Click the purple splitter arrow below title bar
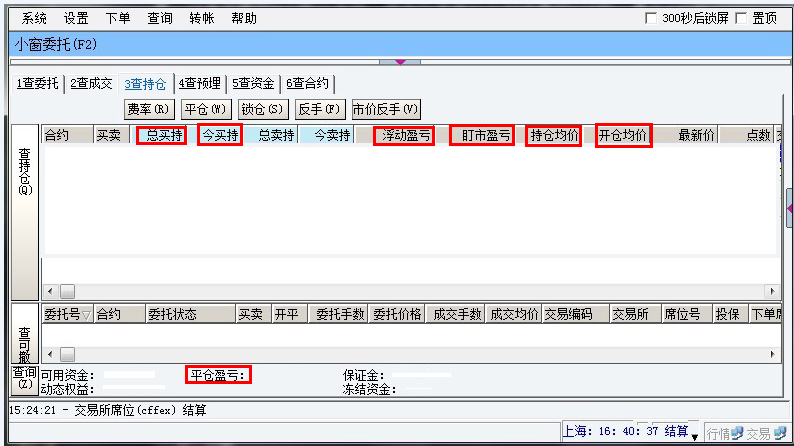The image size is (794, 446). [400, 61]
